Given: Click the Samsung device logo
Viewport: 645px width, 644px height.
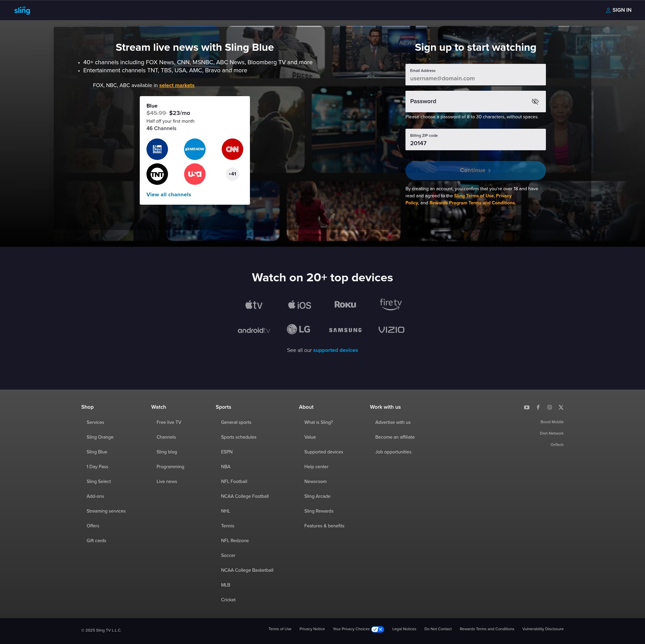Looking at the screenshot, I should [345, 330].
